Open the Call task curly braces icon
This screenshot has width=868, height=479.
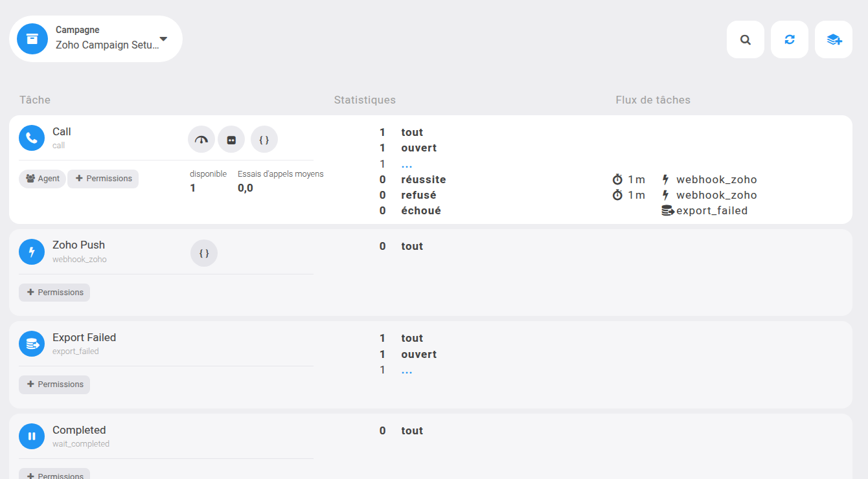point(264,139)
